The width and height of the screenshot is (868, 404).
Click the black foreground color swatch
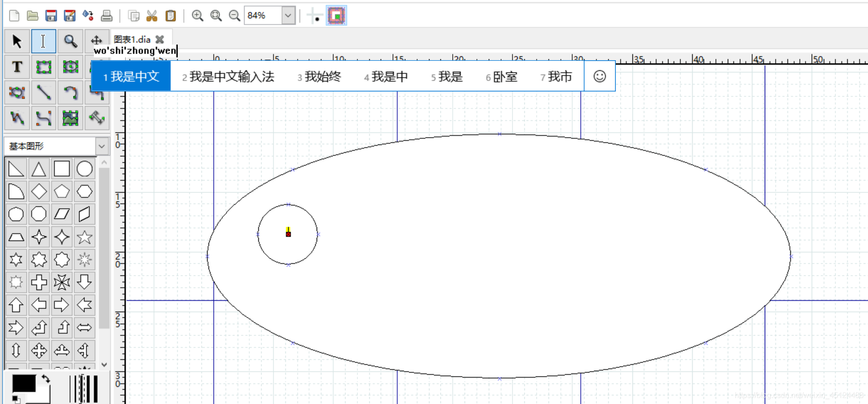tap(24, 383)
